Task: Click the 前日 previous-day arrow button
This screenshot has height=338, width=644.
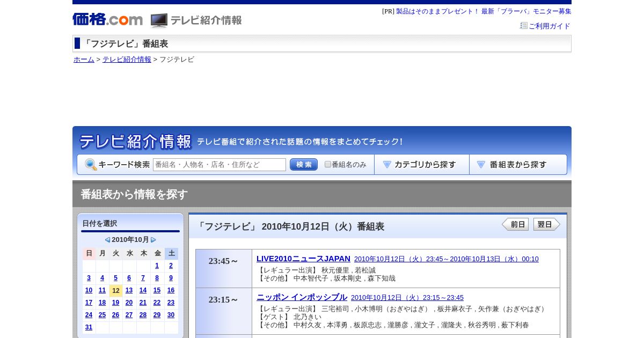Action: pos(515,224)
